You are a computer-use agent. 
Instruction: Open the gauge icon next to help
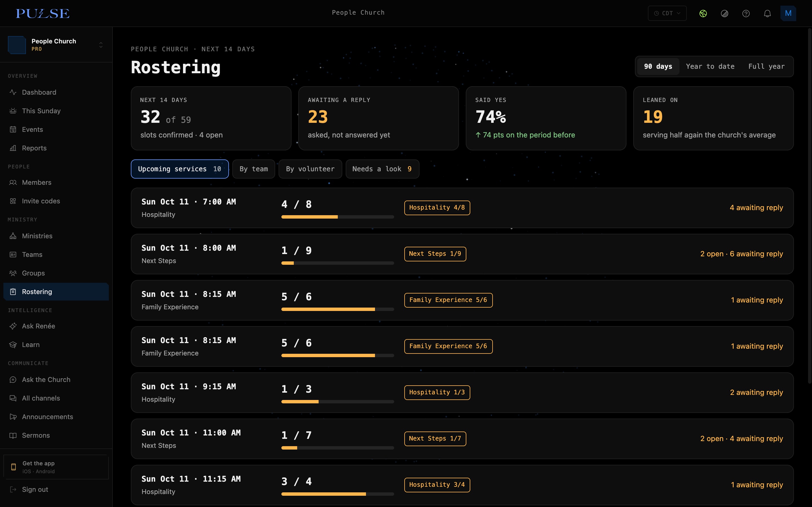coord(724,14)
